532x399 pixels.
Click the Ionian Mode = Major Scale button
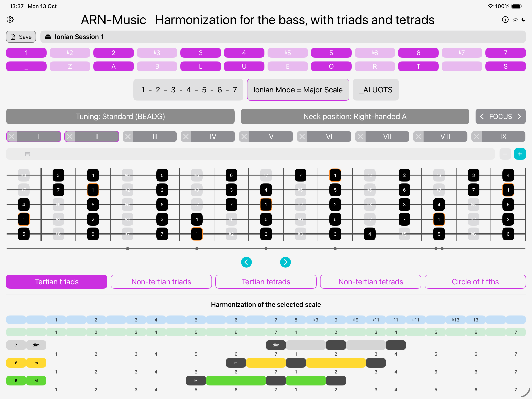coord(298,90)
